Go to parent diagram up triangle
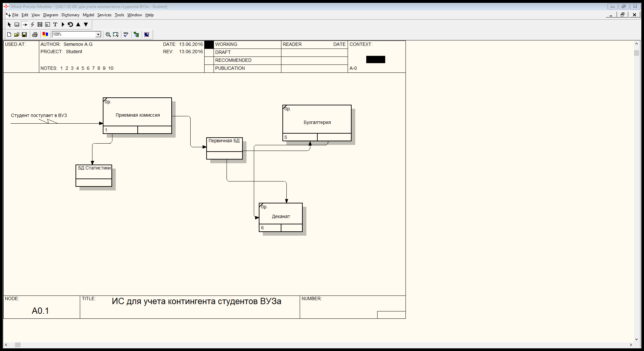 (78, 25)
